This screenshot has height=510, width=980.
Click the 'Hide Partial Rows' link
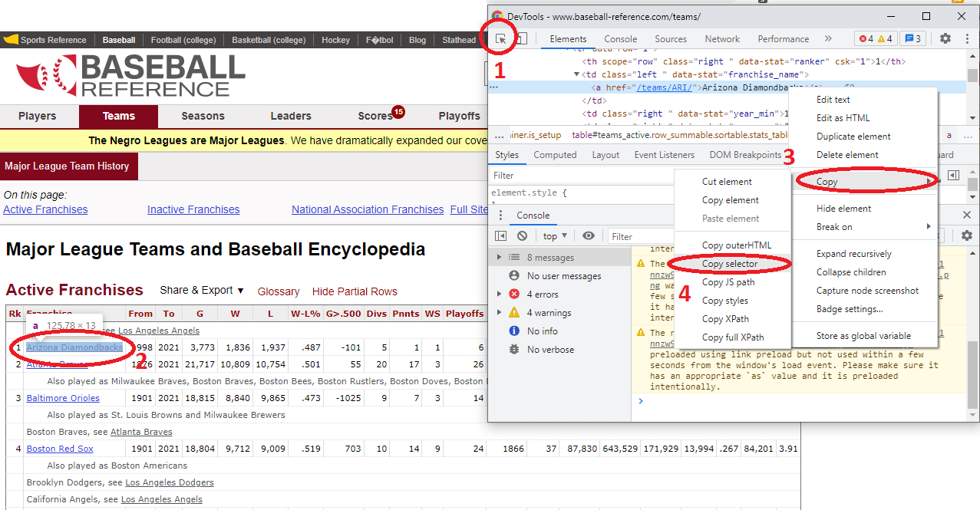pos(355,291)
